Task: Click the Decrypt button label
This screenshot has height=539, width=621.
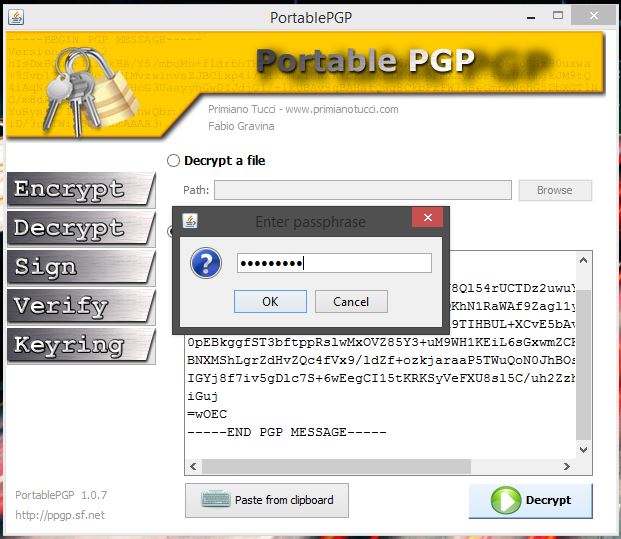Action: pyautogui.click(x=548, y=500)
